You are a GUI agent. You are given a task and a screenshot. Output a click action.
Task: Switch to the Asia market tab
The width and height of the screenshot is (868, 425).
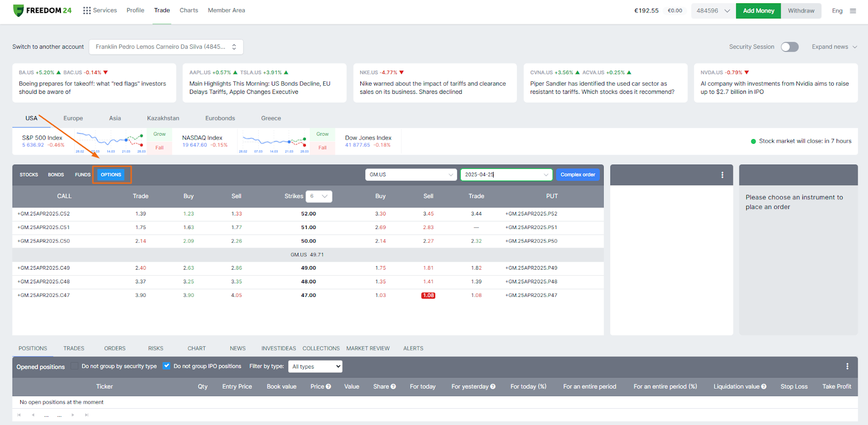point(115,118)
